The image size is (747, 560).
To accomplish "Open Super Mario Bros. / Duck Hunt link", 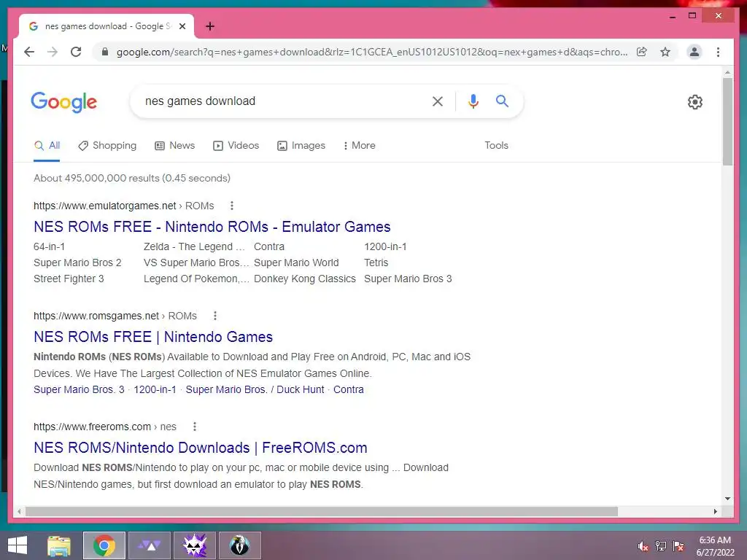I will pos(255,389).
